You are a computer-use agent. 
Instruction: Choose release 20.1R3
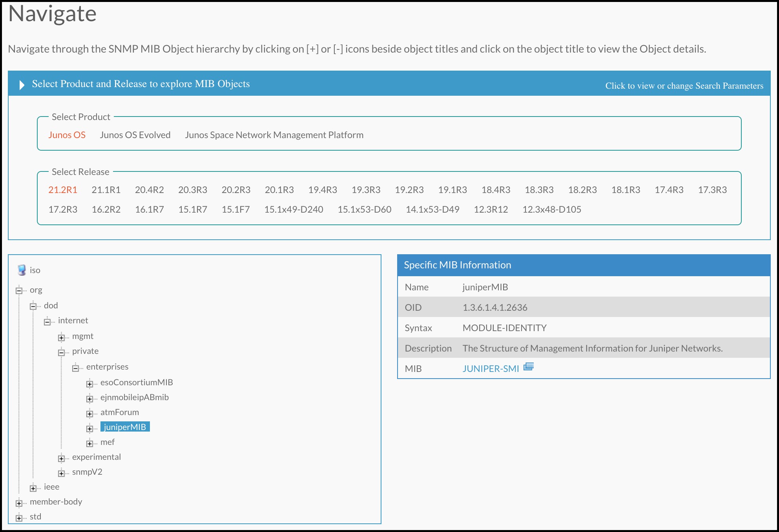279,190
